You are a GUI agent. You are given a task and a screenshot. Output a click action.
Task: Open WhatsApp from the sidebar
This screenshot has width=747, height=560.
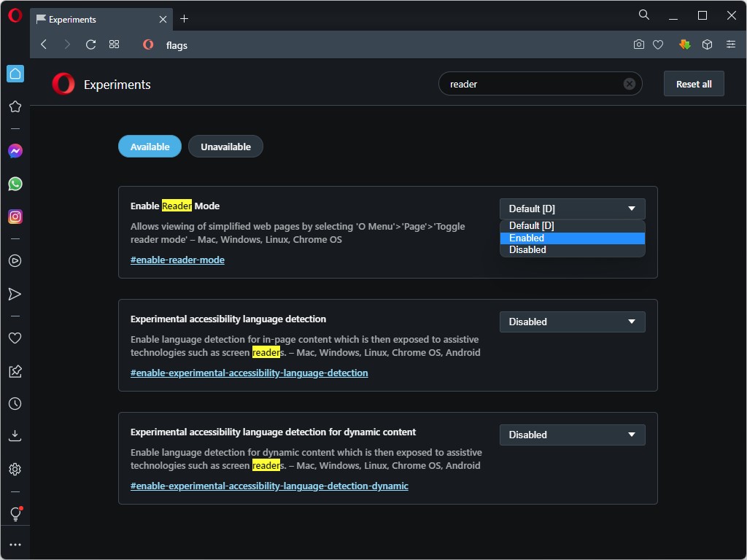coord(15,184)
